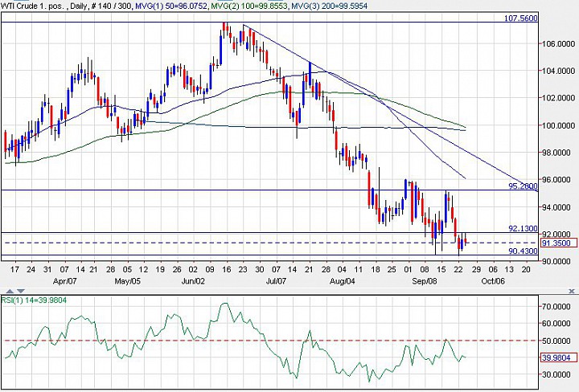Click the 39.9804 RSI value box
The width and height of the screenshot is (579, 392).
(x=560, y=357)
